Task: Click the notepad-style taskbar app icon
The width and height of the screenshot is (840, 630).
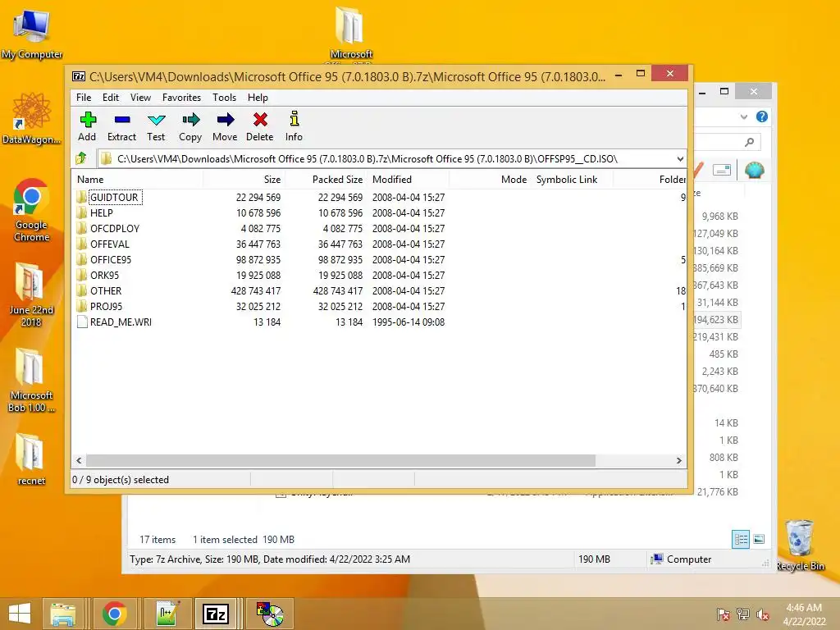Action: [166, 614]
